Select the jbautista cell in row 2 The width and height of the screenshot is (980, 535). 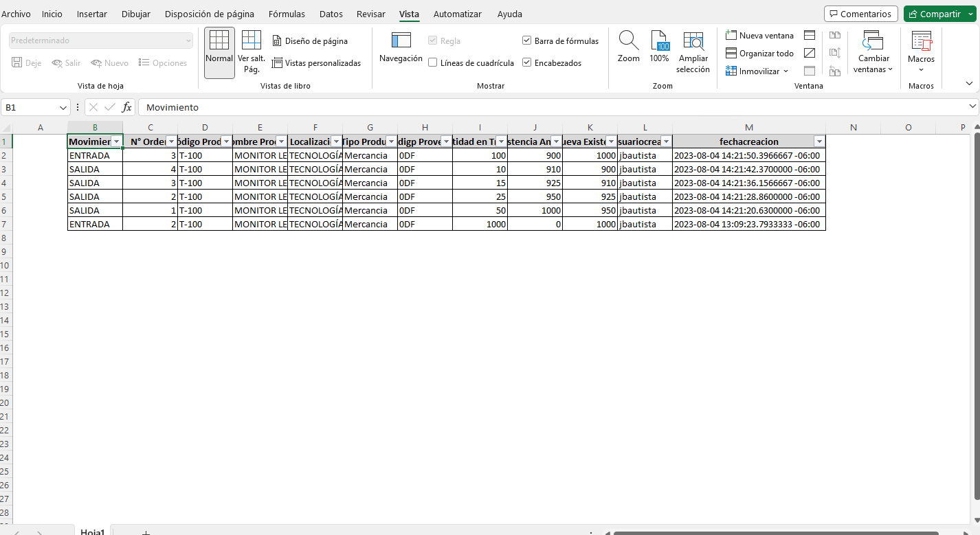click(645, 155)
